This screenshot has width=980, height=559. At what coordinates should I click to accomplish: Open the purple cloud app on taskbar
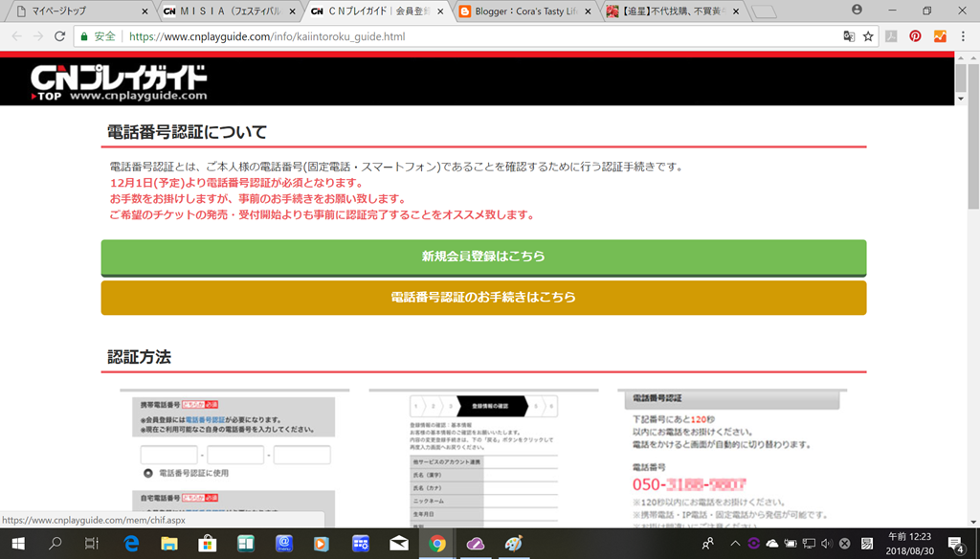click(x=476, y=544)
